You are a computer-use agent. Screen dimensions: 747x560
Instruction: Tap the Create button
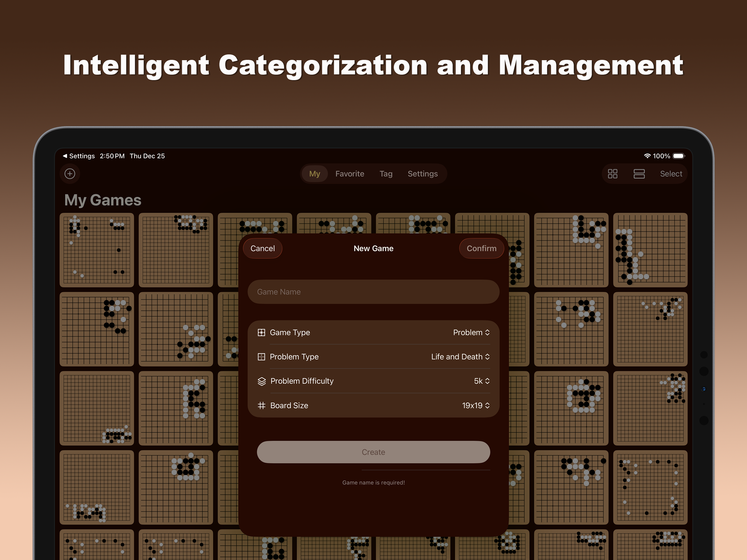click(x=373, y=452)
